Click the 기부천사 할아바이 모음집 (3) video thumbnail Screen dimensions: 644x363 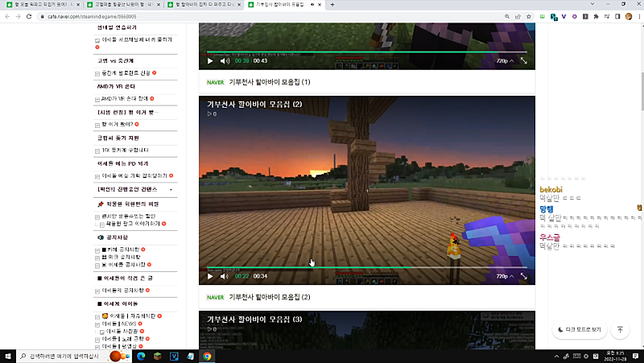click(x=367, y=330)
